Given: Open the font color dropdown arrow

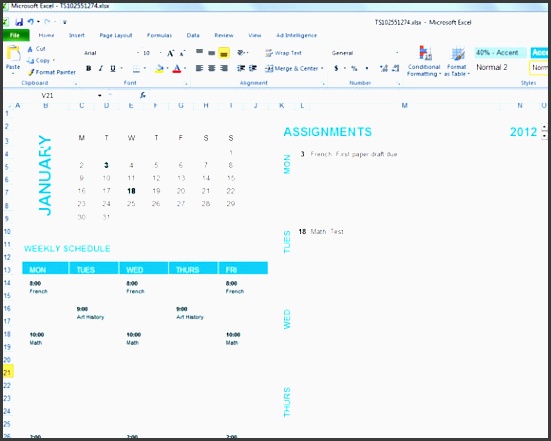Looking at the screenshot, I should point(185,69).
